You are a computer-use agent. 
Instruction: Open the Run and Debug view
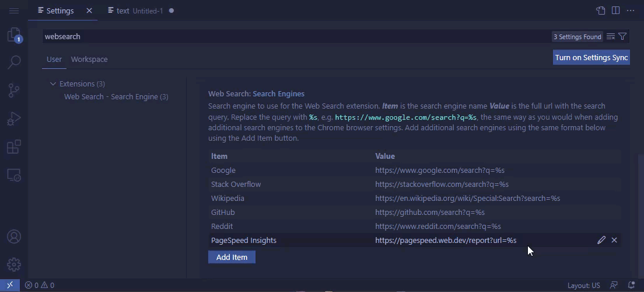pos(14,119)
